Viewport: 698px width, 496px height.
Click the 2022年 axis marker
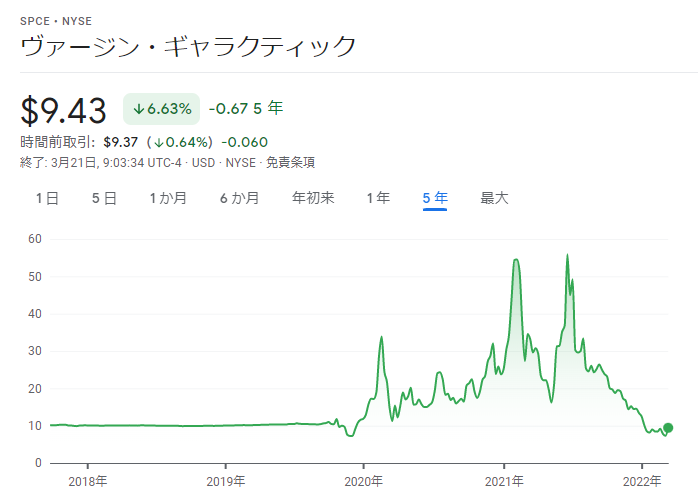(x=642, y=481)
